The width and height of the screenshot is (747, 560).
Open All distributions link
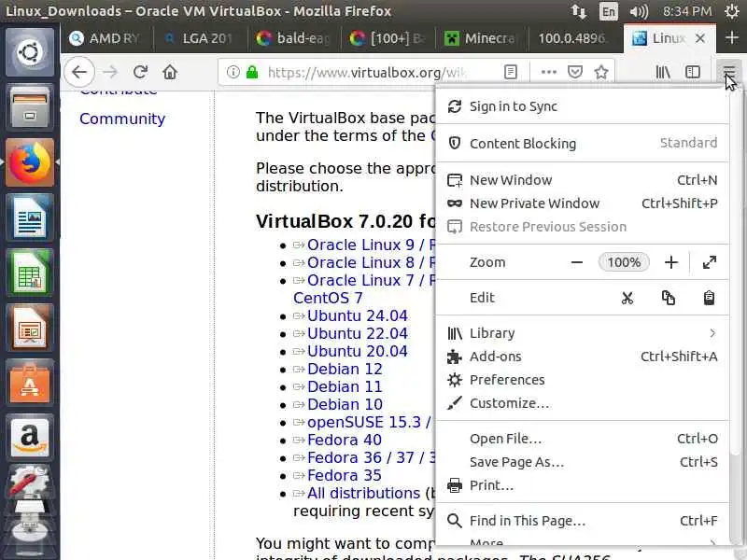pyautogui.click(x=363, y=494)
